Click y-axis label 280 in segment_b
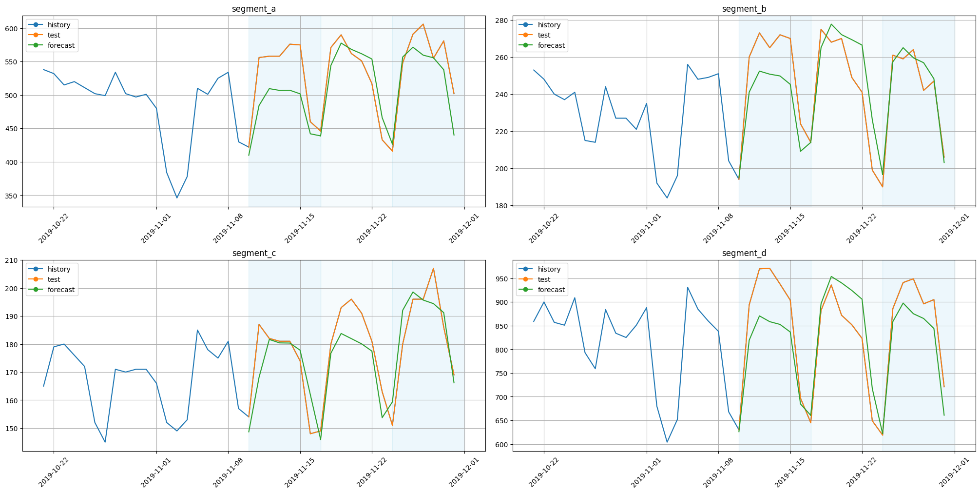This screenshot has width=980, height=493. tap(502, 20)
